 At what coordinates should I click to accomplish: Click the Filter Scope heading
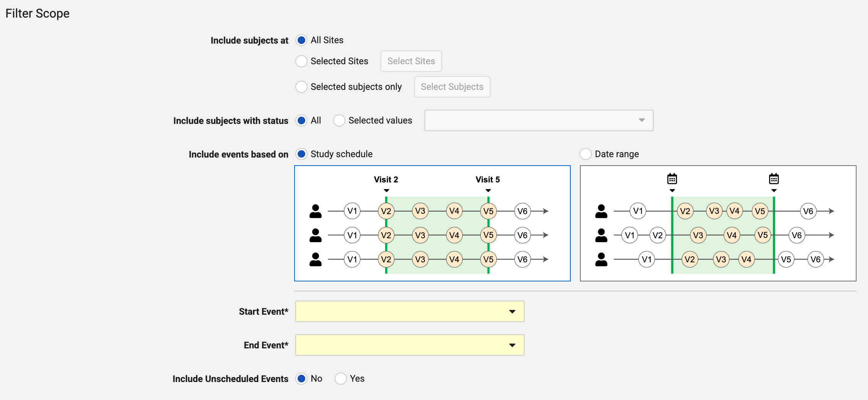[37, 13]
